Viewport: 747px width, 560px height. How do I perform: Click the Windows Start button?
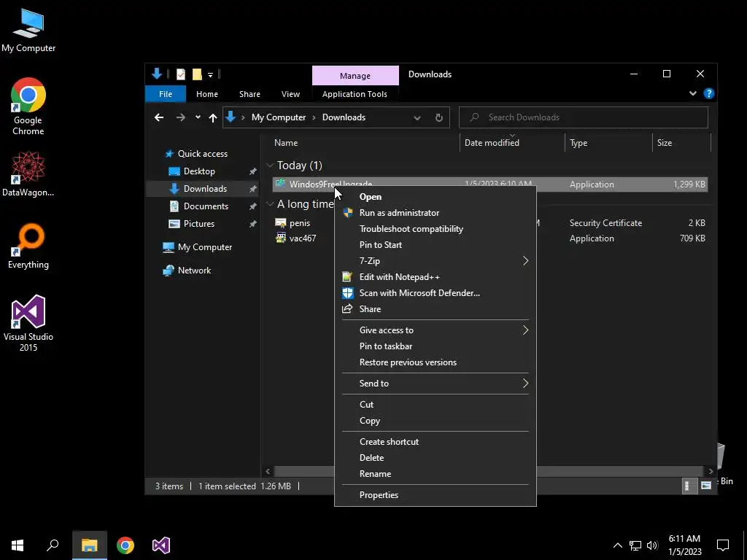click(18, 545)
